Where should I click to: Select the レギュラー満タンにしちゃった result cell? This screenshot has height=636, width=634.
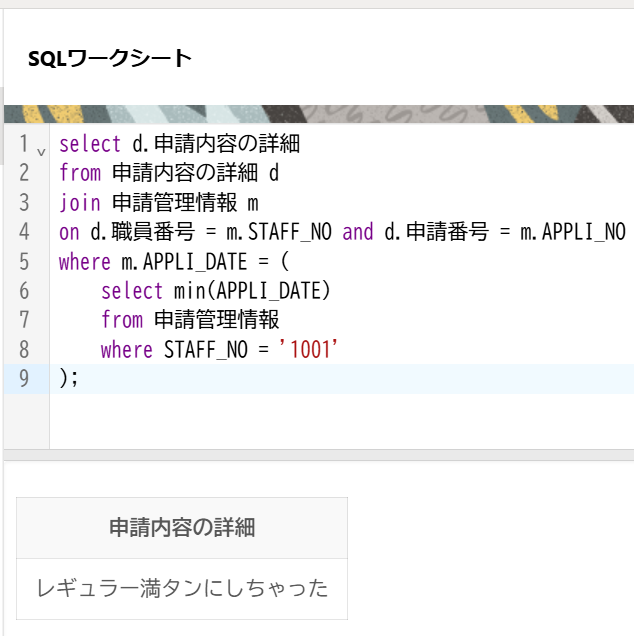pos(182,588)
